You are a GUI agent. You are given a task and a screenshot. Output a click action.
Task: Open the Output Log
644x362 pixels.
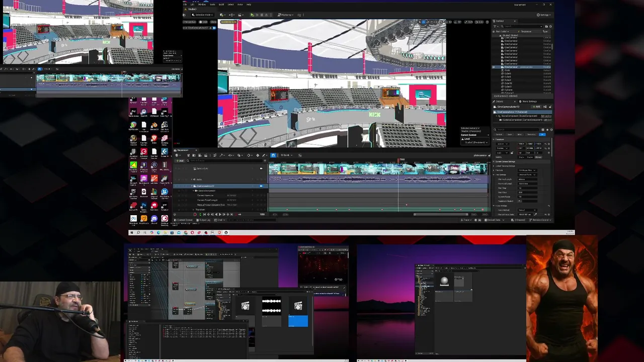coord(203,220)
